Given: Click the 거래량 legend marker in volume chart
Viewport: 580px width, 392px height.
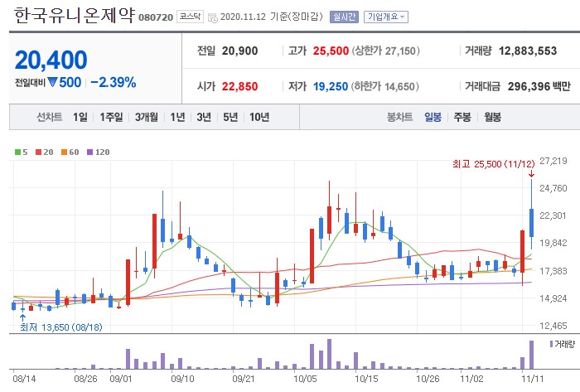Looking at the screenshot, I should 551,344.
